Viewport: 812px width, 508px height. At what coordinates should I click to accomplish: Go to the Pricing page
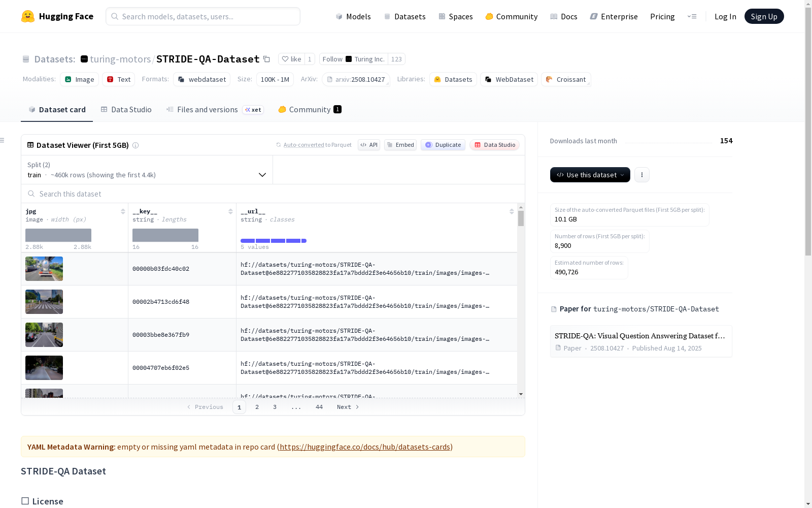click(x=662, y=16)
